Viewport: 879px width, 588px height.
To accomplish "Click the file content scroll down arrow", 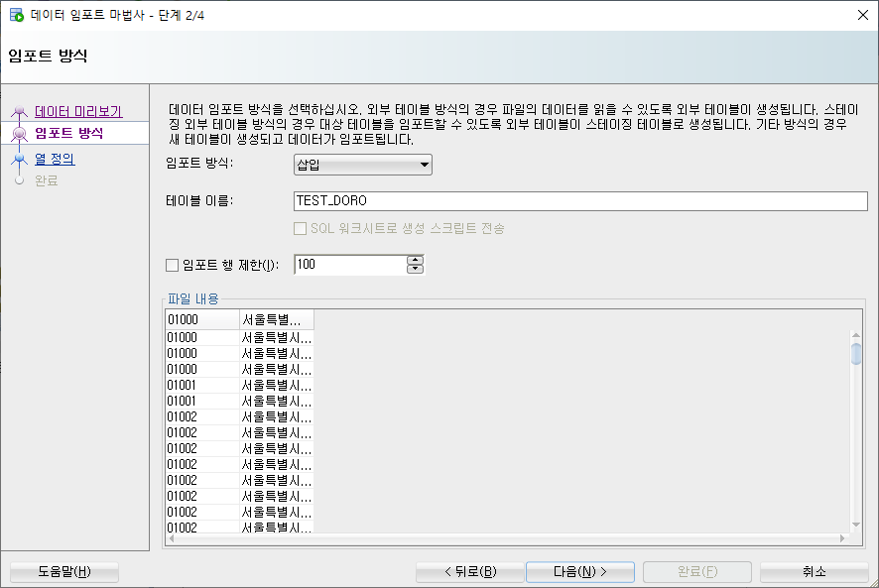I will pyautogui.click(x=855, y=525).
